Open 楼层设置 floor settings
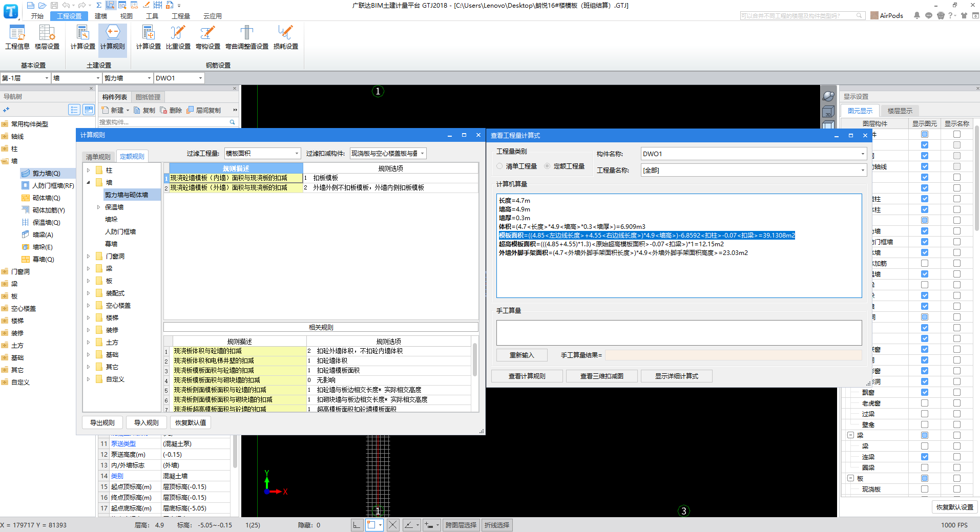 47,37
